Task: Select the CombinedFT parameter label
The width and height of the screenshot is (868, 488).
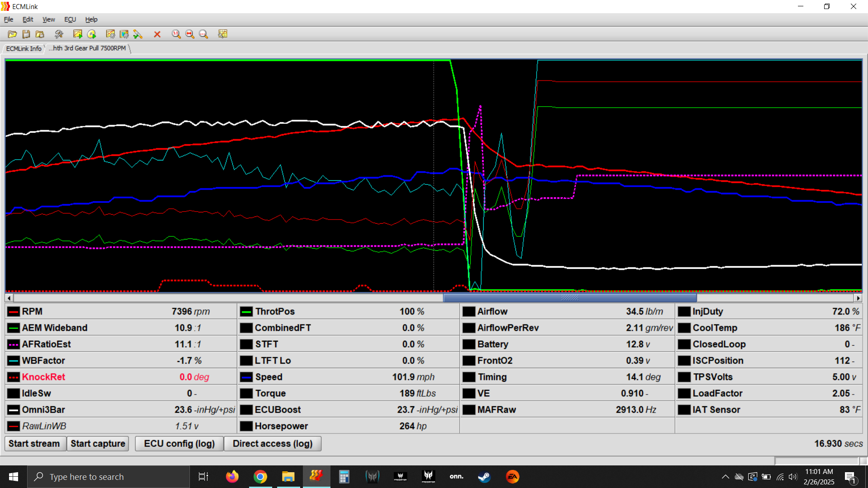Action: pyautogui.click(x=283, y=328)
